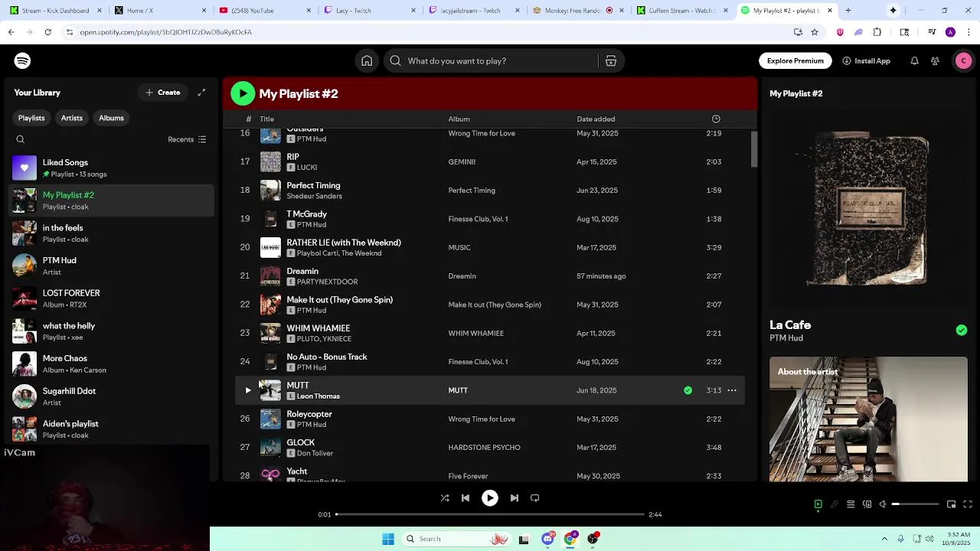The image size is (980, 551).
Task: Play My Playlist #2 with green button
Action: tap(243, 93)
